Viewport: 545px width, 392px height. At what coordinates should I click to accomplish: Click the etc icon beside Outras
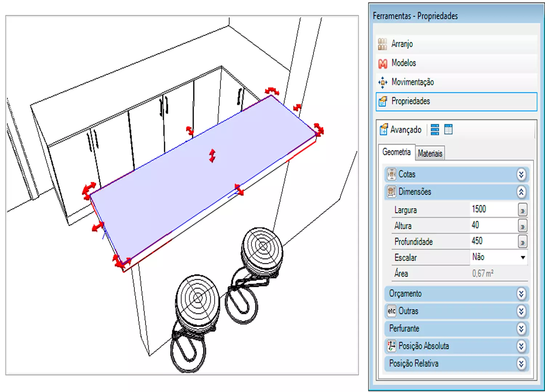click(391, 311)
